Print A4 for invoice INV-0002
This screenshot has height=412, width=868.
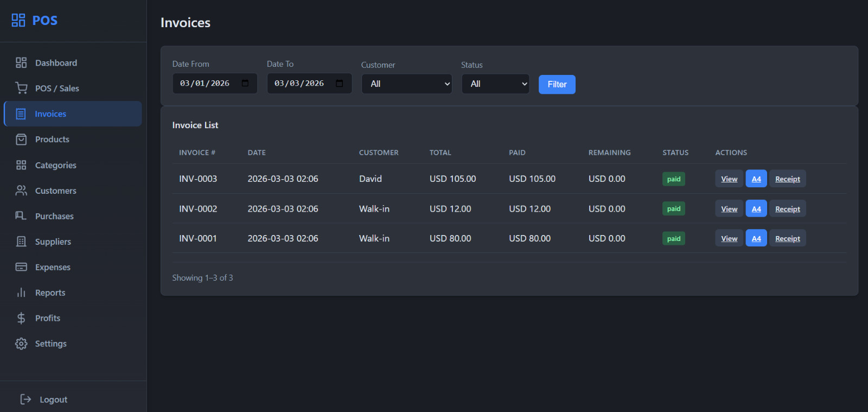pos(756,208)
